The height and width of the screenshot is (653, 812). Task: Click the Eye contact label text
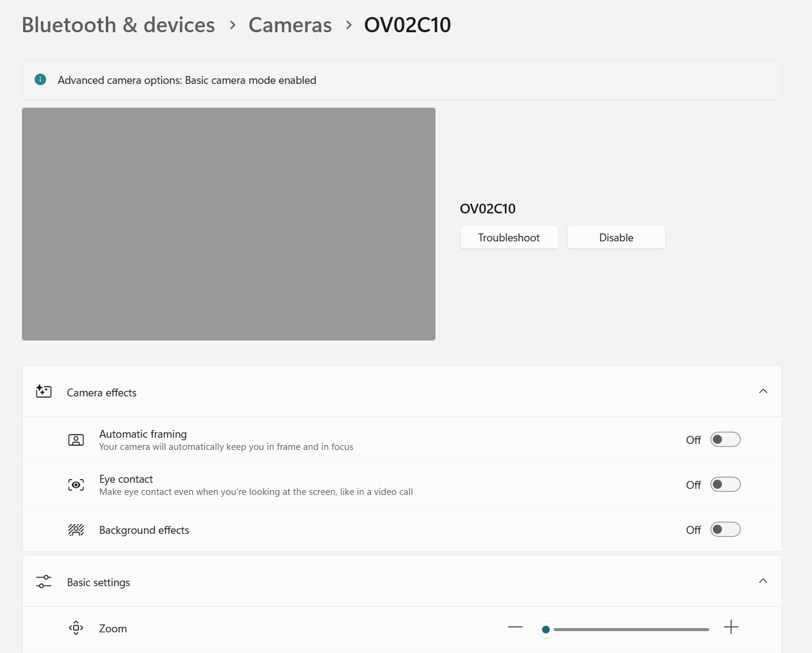pos(126,479)
